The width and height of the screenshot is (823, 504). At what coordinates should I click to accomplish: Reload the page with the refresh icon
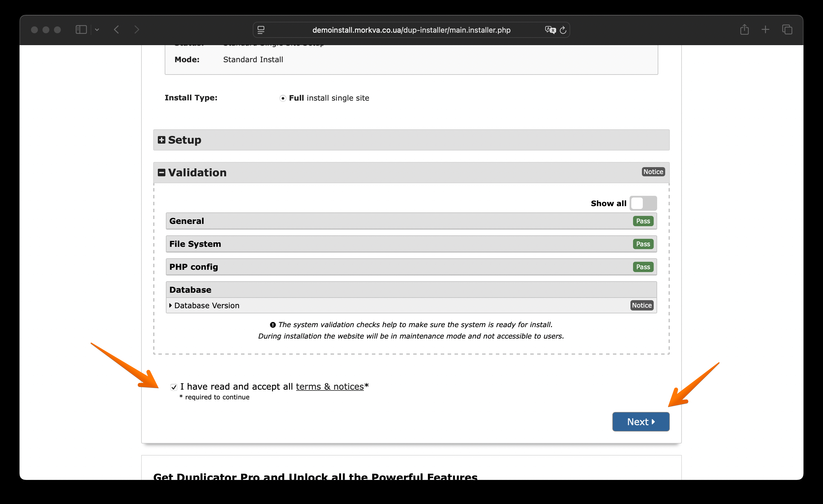563,30
